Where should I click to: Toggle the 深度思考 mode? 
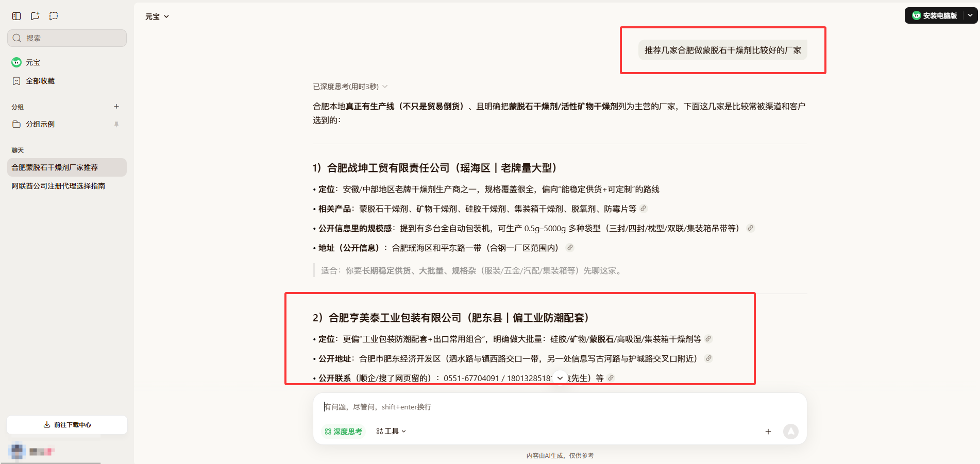344,432
